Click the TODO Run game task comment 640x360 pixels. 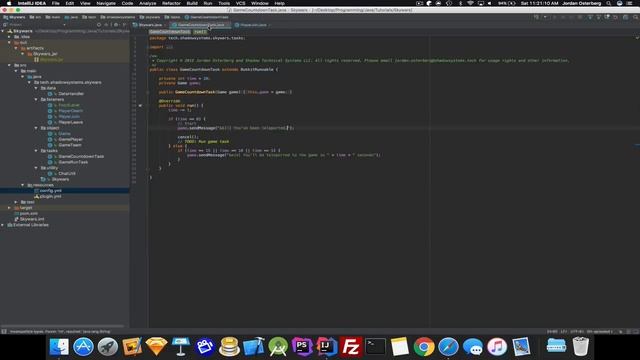tap(203, 142)
